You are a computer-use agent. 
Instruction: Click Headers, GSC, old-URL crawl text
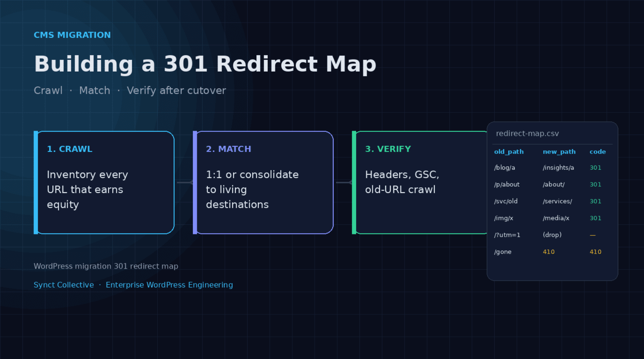[402, 182]
